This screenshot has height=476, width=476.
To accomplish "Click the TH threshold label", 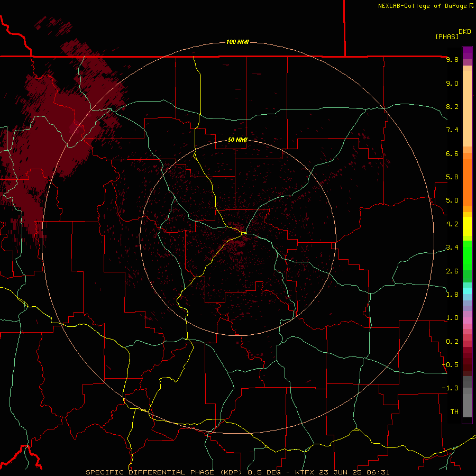I will click(x=454, y=412).
